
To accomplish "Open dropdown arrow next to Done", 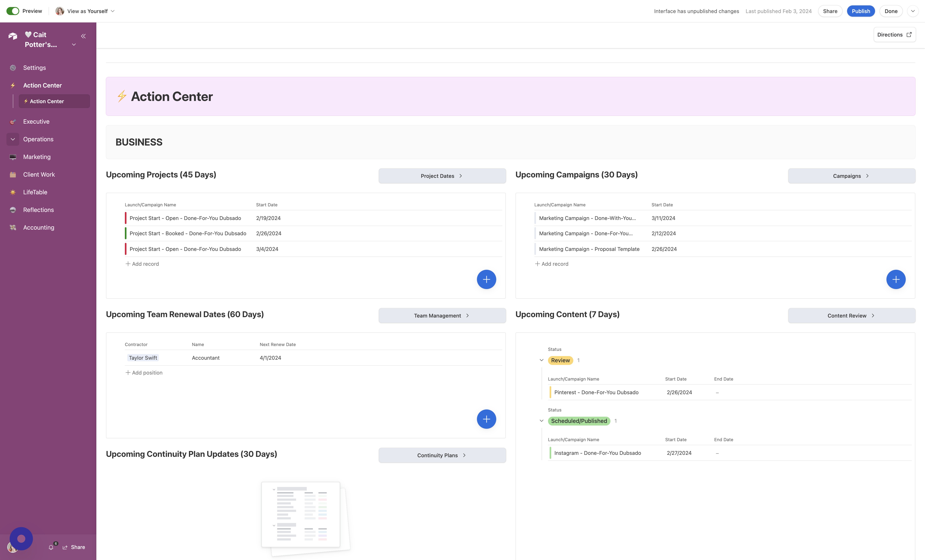I will (x=913, y=11).
